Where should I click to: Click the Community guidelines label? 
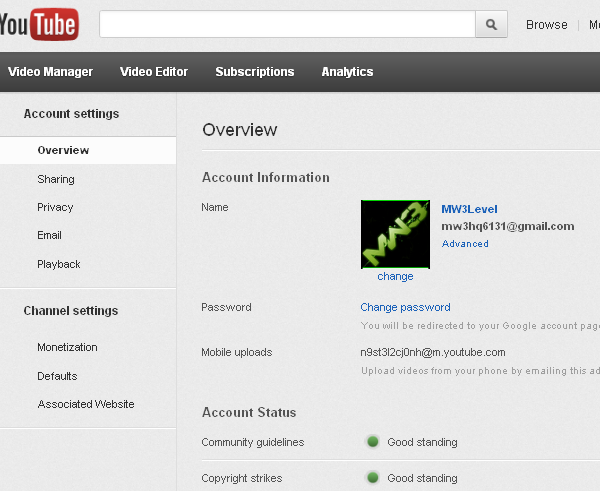pos(253,442)
